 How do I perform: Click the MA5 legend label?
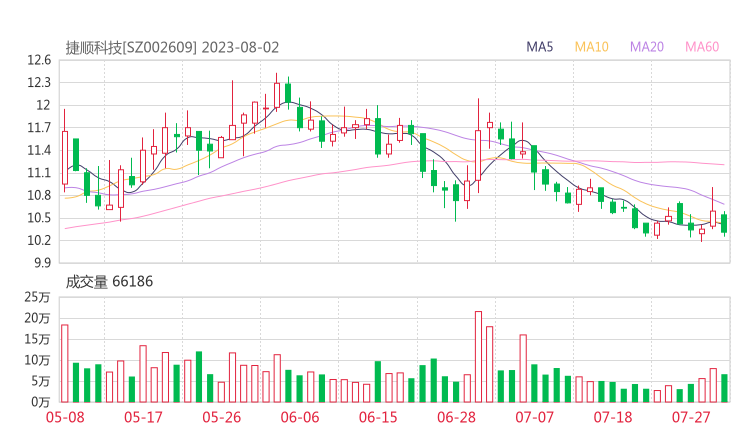(x=539, y=47)
